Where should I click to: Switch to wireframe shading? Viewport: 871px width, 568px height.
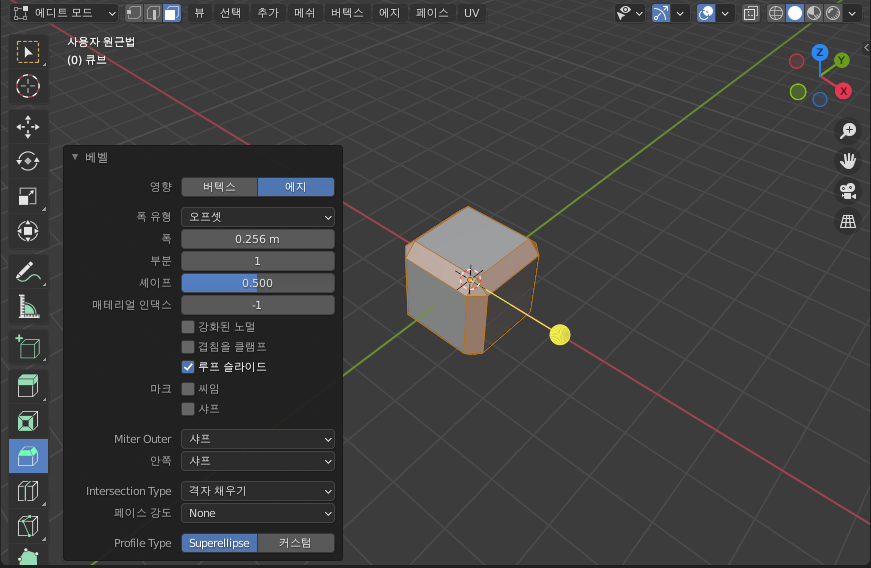(775, 13)
